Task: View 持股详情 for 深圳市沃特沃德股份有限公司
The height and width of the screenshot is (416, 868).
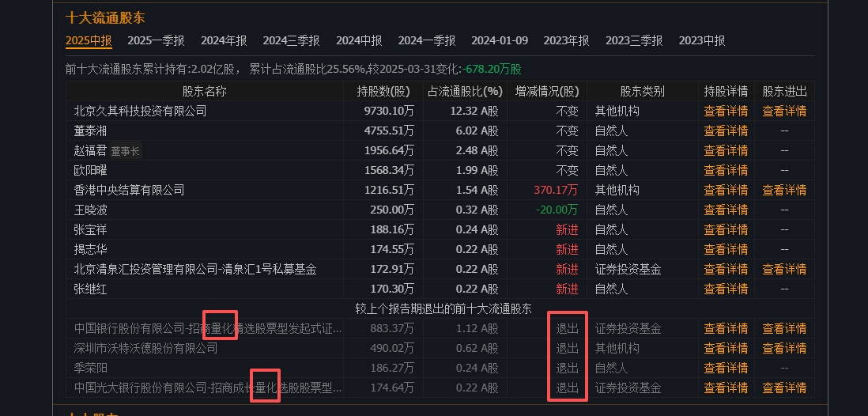Action: pyautogui.click(x=726, y=349)
